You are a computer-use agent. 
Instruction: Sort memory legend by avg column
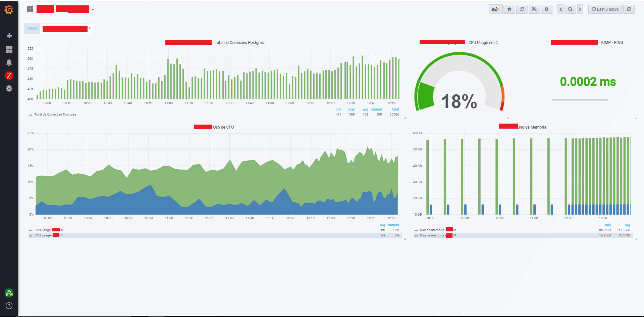(x=627, y=225)
